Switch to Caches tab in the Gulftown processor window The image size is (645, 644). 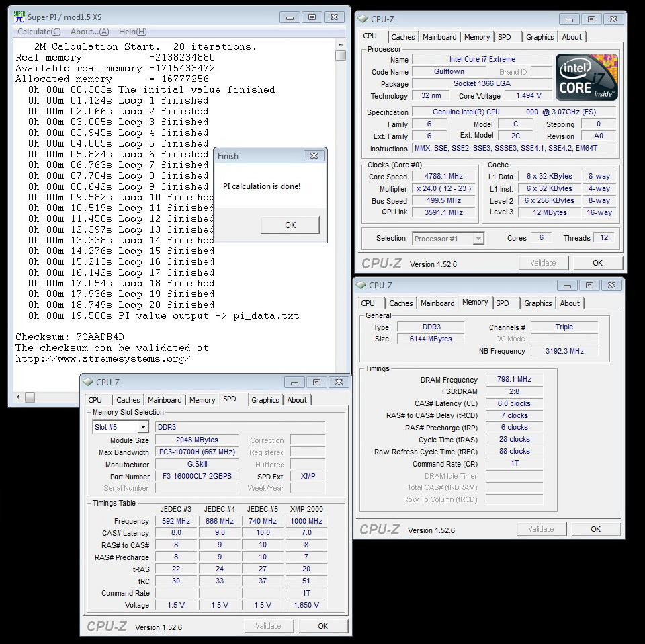[402, 37]
